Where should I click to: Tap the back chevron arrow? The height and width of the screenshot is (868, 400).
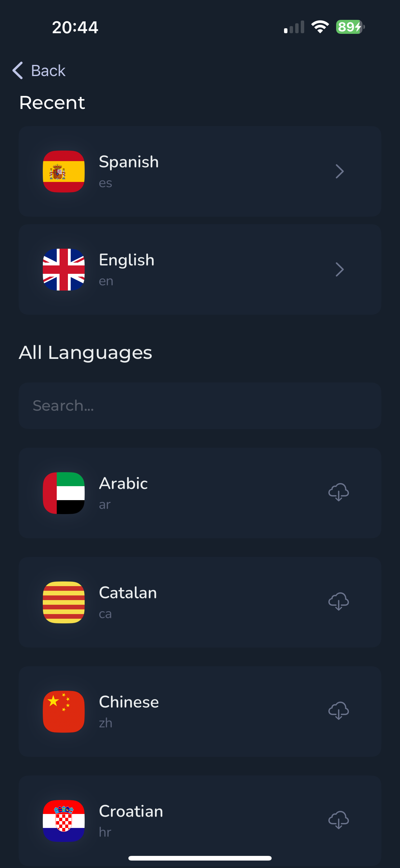pos(18,70)
